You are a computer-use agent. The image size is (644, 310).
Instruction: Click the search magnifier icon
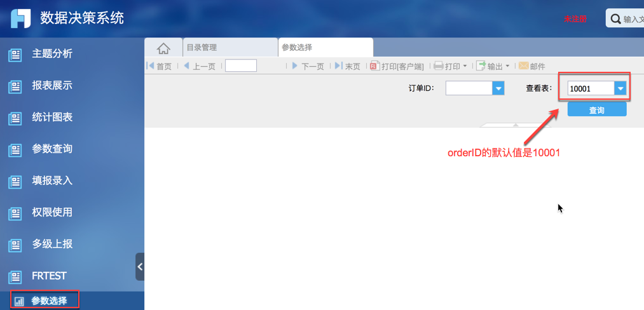pos(615,19)
